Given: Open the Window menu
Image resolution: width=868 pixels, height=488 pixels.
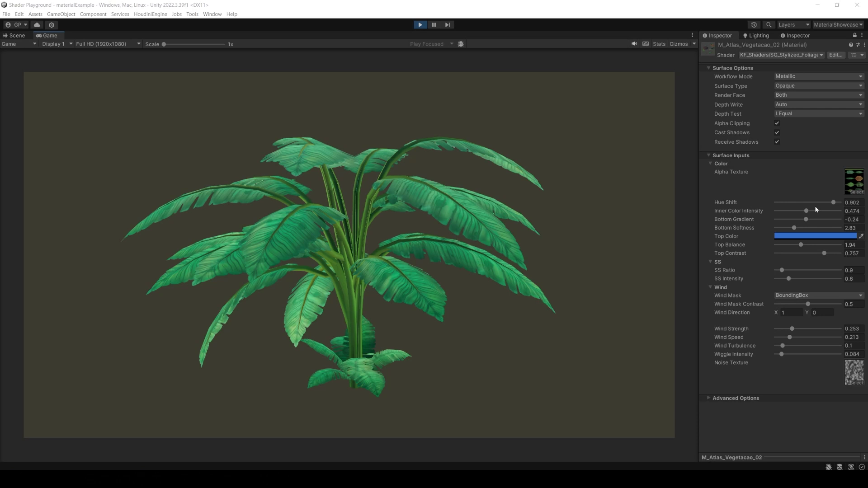Looking at the screenshot, I should coord(212,14).
